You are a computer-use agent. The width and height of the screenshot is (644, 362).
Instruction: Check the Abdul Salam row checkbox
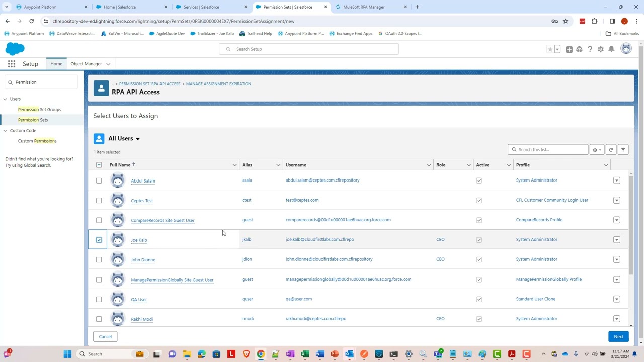[x=99, y=180]
